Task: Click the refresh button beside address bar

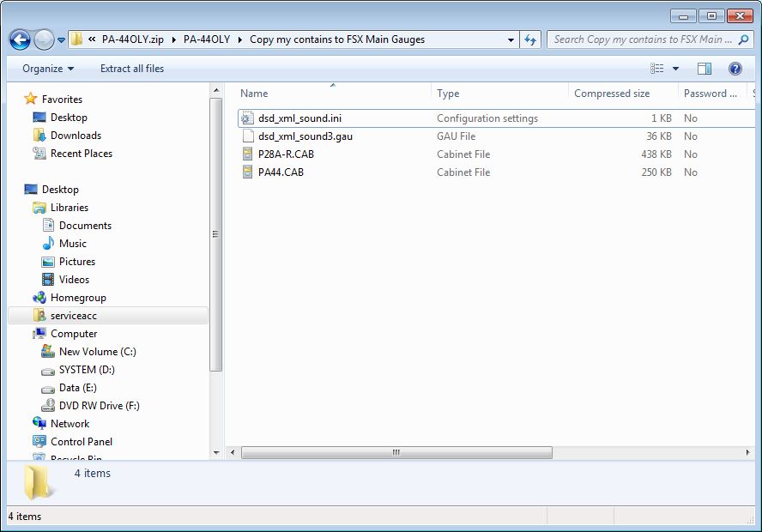Action: (x=530, y=39)
